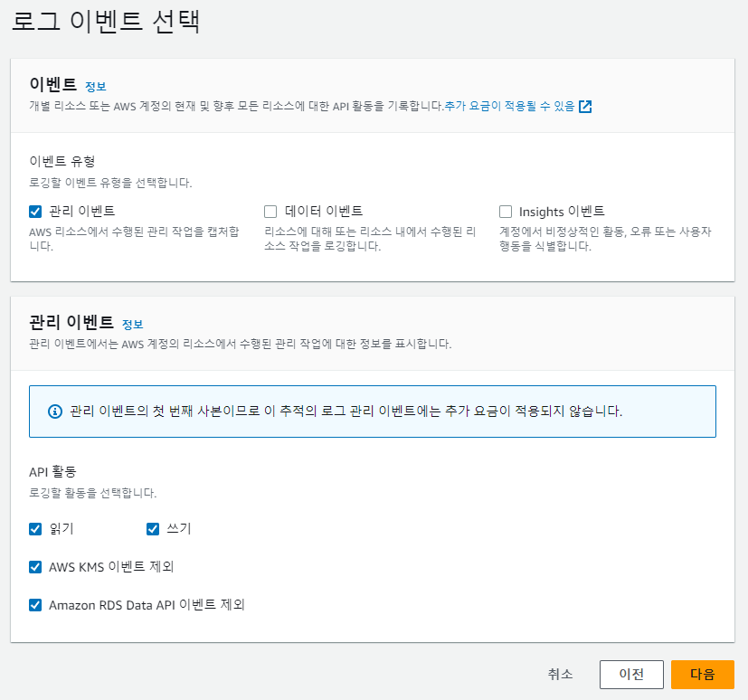Click the 이벤트 section description about API 활동
748x700 pixels.
[x=237, y=106]
